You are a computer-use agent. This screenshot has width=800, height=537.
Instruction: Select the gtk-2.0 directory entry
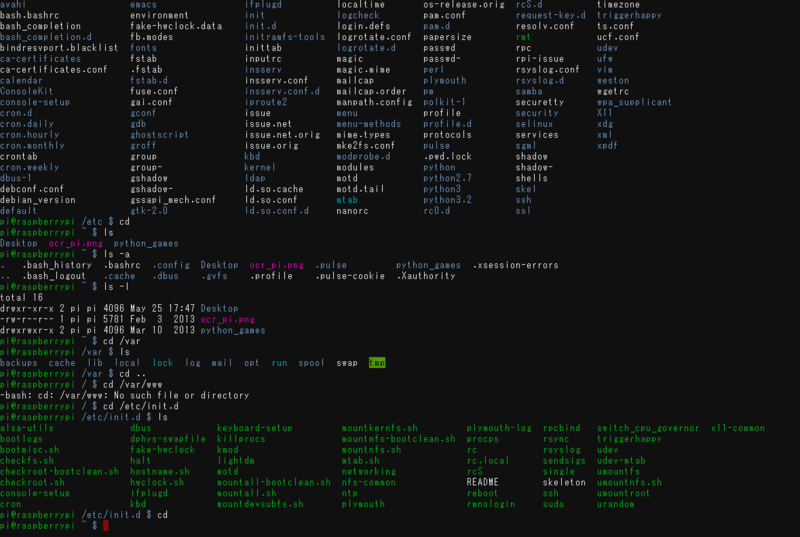[149, 211]
